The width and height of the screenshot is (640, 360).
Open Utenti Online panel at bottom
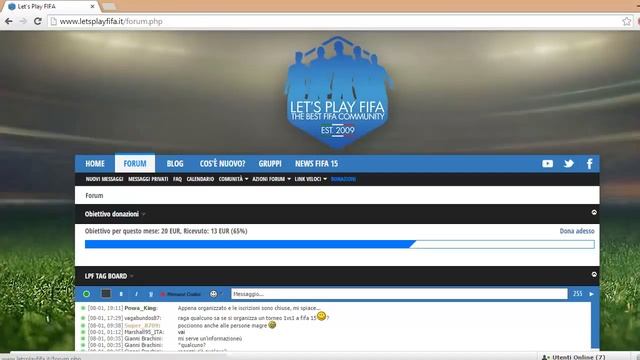574,357
